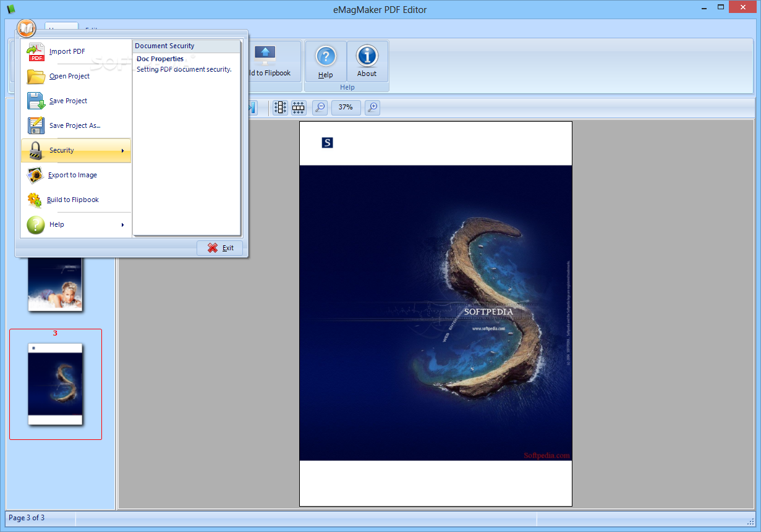Click the eMagMaker application orb button
Image resolution: width=761 pixels, height=532 pixels.
point(27,28)
